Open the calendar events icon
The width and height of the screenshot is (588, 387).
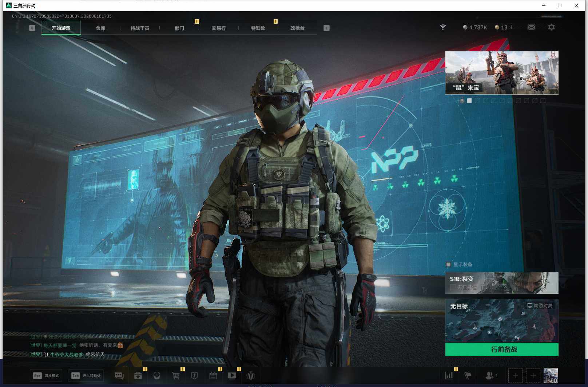(213, 376)
